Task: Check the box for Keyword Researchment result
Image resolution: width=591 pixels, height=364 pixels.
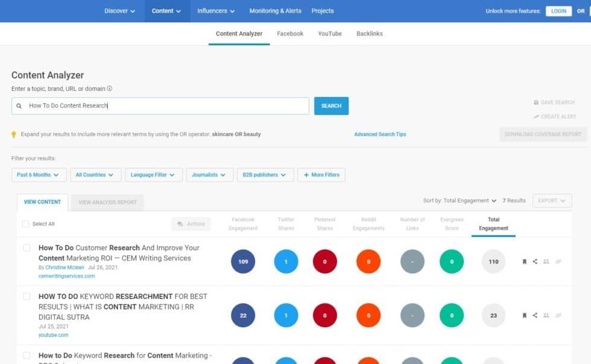Action: 27,296
